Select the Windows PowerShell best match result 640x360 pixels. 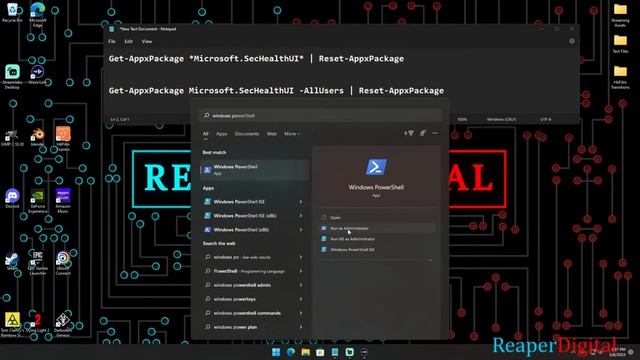pyautogui.click(x=254, y=170)
